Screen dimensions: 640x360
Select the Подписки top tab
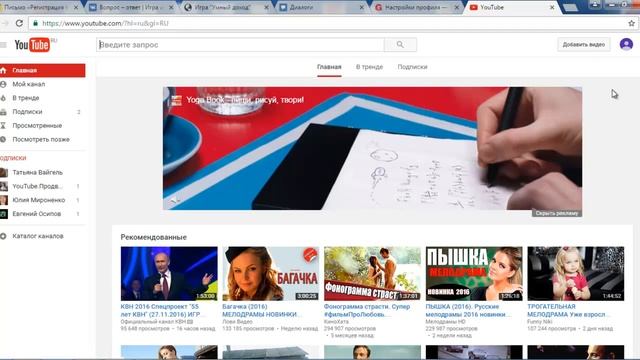coord(412,67)
